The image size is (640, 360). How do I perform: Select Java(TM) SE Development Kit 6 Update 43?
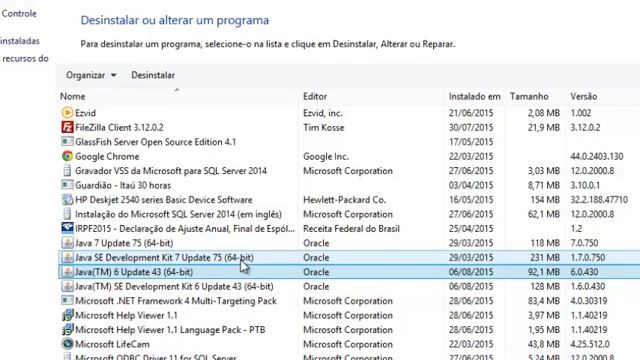174,287
